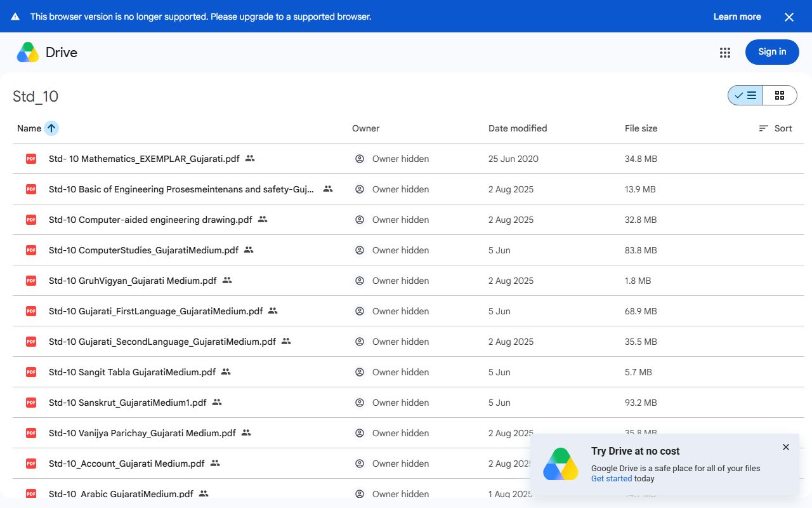This screenshot has height=508, width=812.
Task: Click the Sign in button
Action: coord(772,52)
